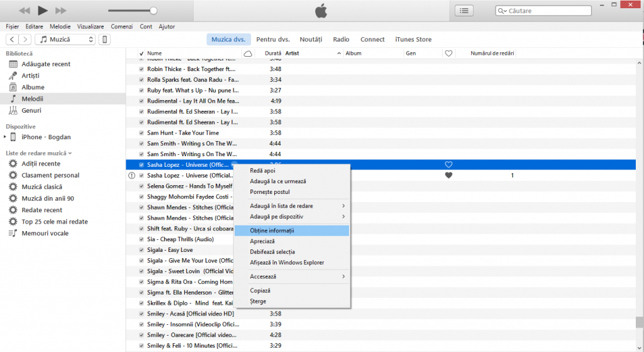Uncheck the Rudimental - Lay It All On Me checkbox
The height and width of the screenshot is (352, 644).
142,101
